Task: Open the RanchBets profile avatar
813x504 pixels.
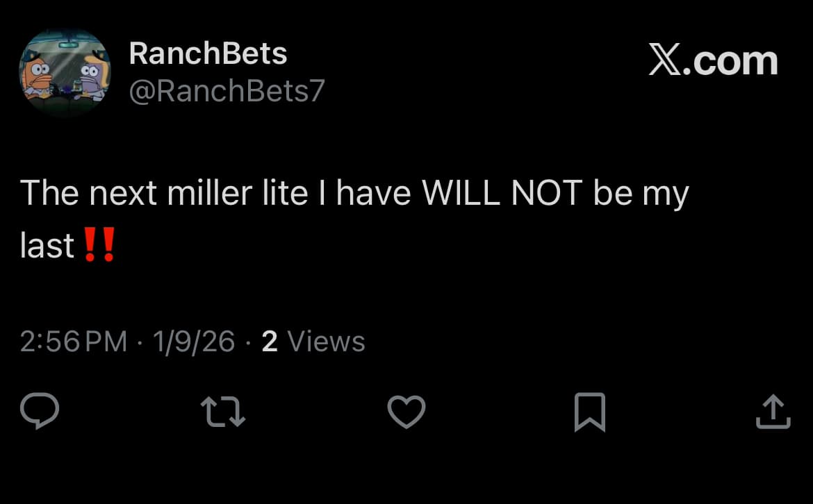Action: pyautogui.click(x=64, y=74)
